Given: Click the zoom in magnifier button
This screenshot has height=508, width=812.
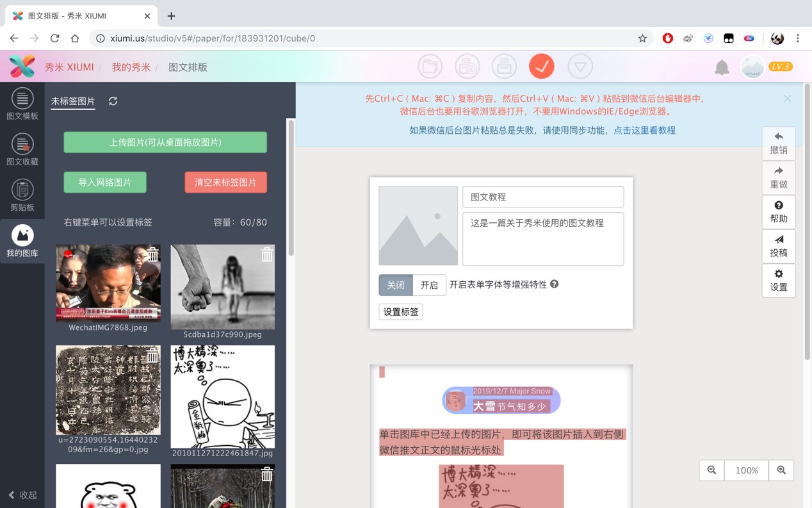Looking at the screenshot, I should click(781, 470).
